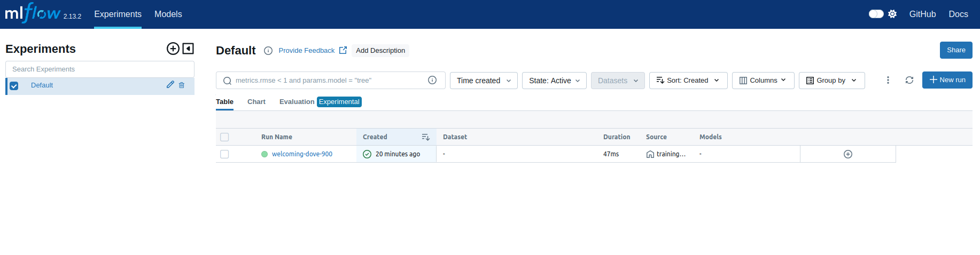Viewport: 980px width, 255px height.
Task: Click the search filter info icon
Action: point(432,80)
